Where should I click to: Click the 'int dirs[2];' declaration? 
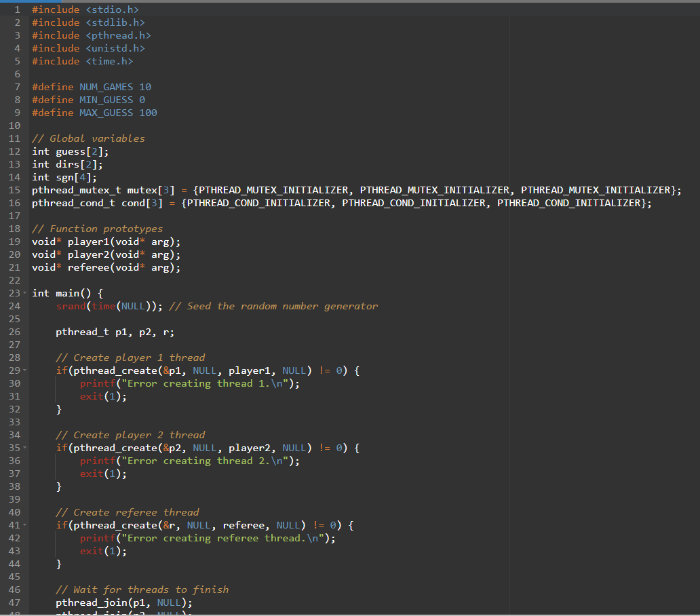click(67, 164)
